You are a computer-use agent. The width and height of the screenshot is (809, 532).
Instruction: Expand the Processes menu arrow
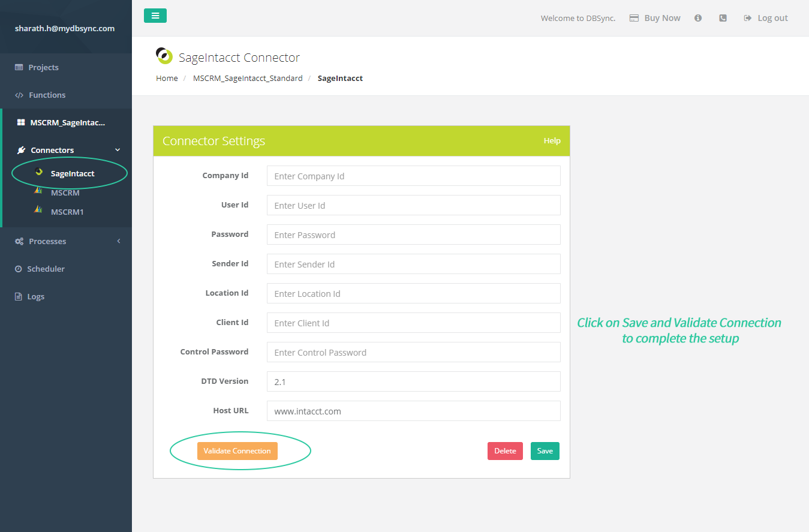[118, 241]
